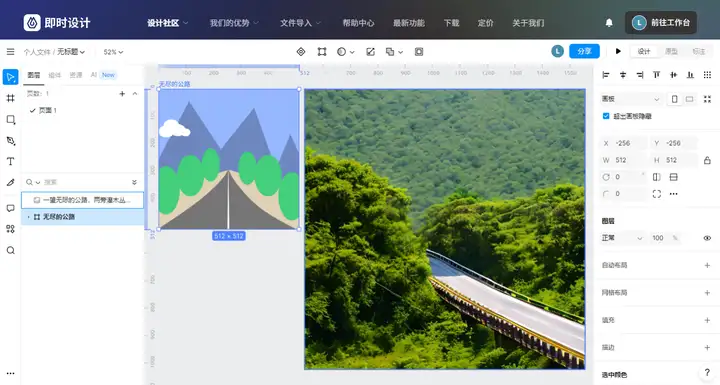Click the notification bell
The height and width of the screenshot is (385, 720).
pos(609,23)
